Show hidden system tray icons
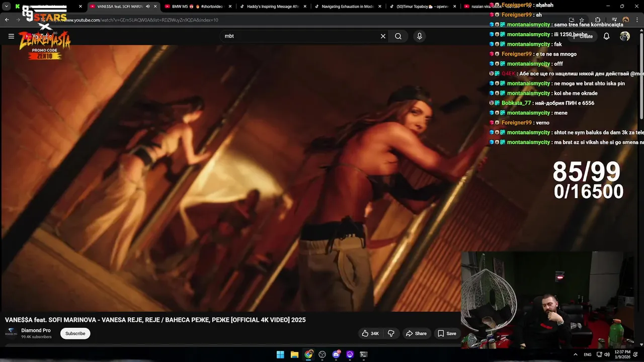Image resolution: width=644 pixels, height=362 pixels. [576, 354]
